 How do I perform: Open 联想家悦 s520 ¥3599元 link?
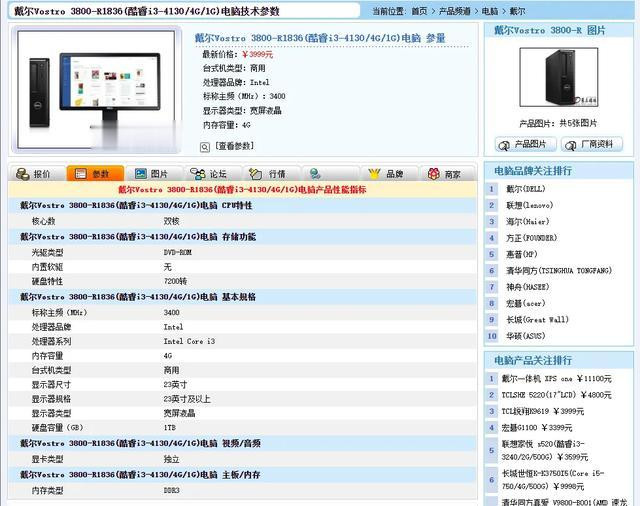coord(544,450)
